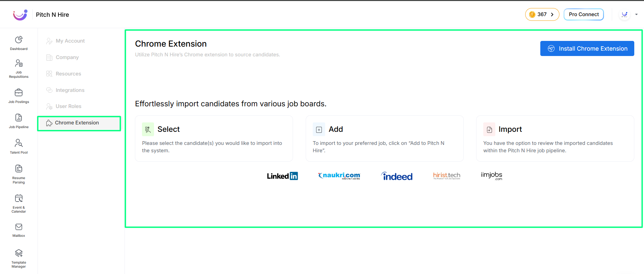The image size is (644, 274).
Task: Open Job Pipeline from sidebar
Action: (x=19, y=118)
